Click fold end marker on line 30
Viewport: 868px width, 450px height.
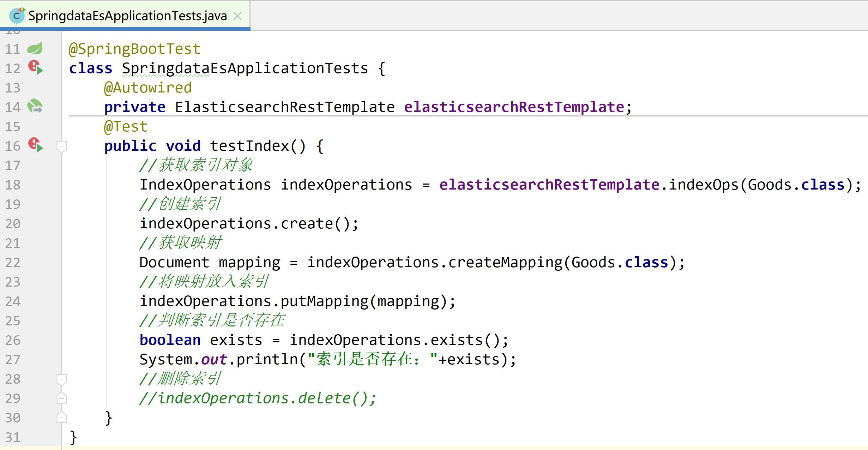tap(62, 417)
